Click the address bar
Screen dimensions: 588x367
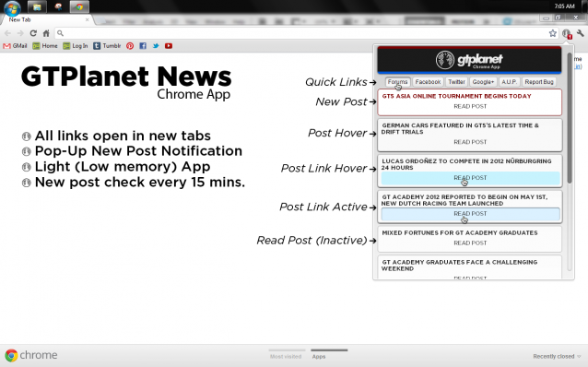306,33
